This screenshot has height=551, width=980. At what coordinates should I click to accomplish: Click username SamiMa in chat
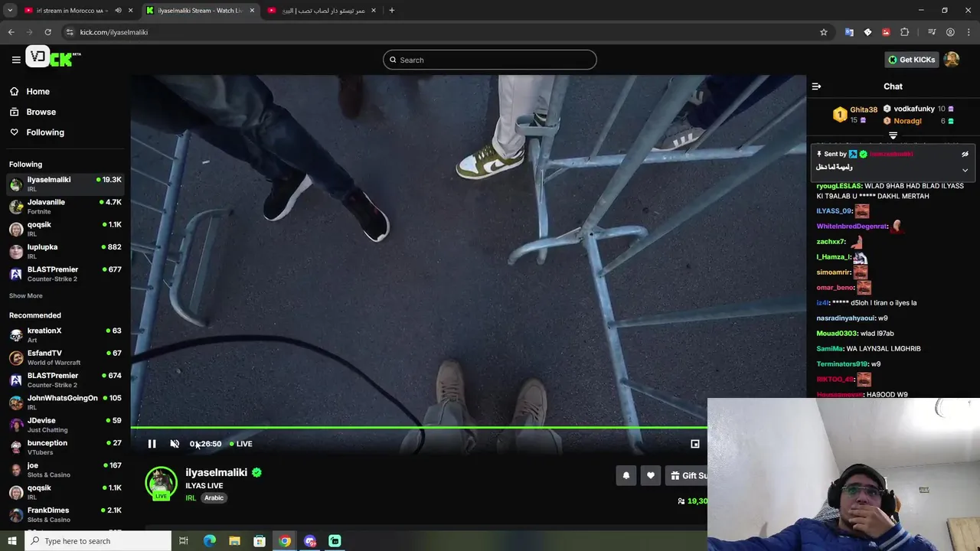(829, 349)
